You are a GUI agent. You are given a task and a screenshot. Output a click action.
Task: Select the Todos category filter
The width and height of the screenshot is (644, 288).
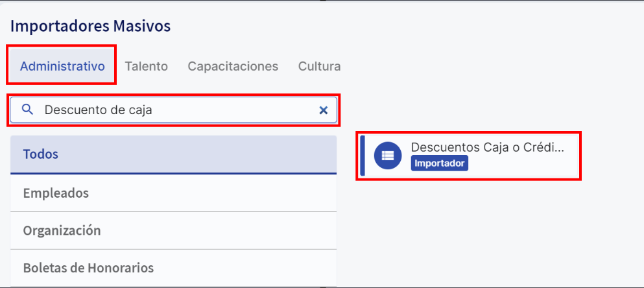(173, 154)
